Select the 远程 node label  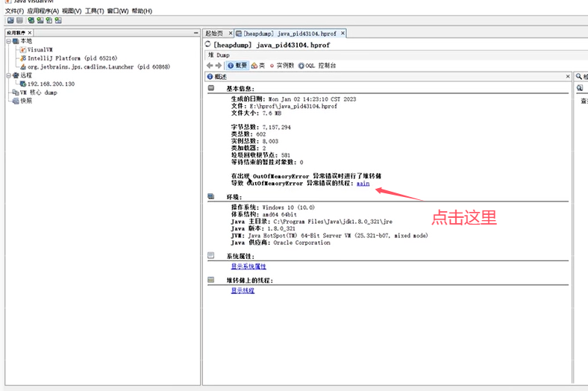(x=26, y=75)
